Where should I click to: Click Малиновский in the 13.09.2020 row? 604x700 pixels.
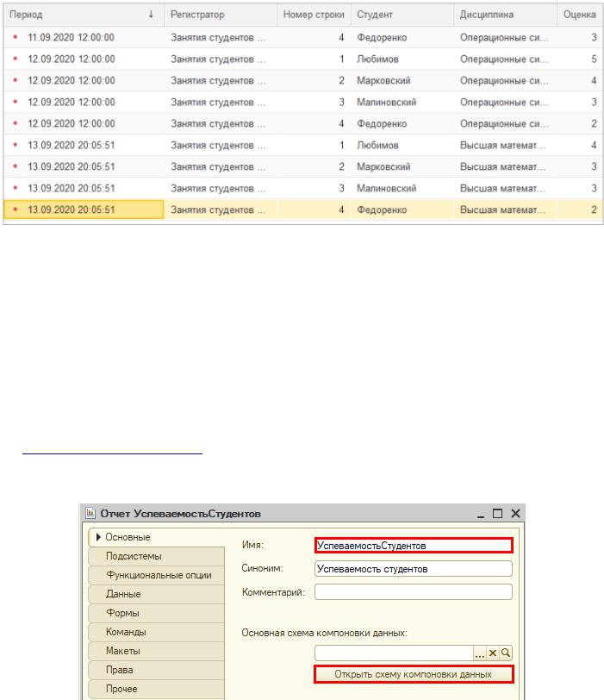click(386, 189)
